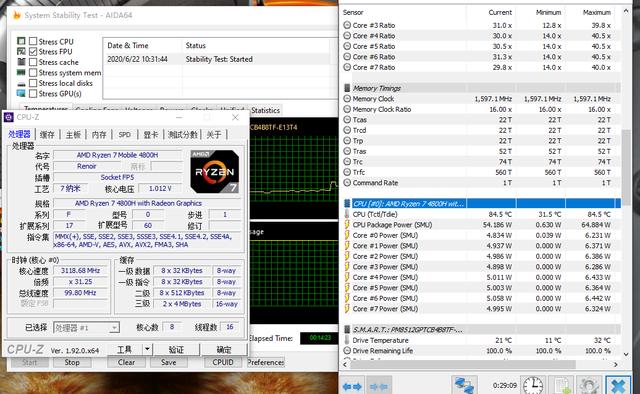Click the expand layout blue arrows icon in HWiNFO
Screen dimensions: 640x394
tap(352, 386)
